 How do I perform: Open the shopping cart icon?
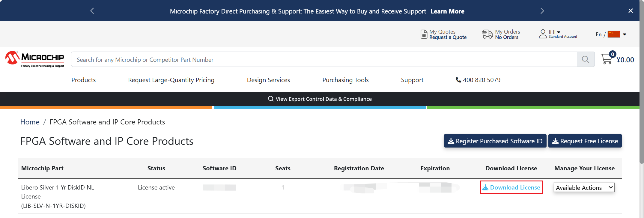coord(607,58)
